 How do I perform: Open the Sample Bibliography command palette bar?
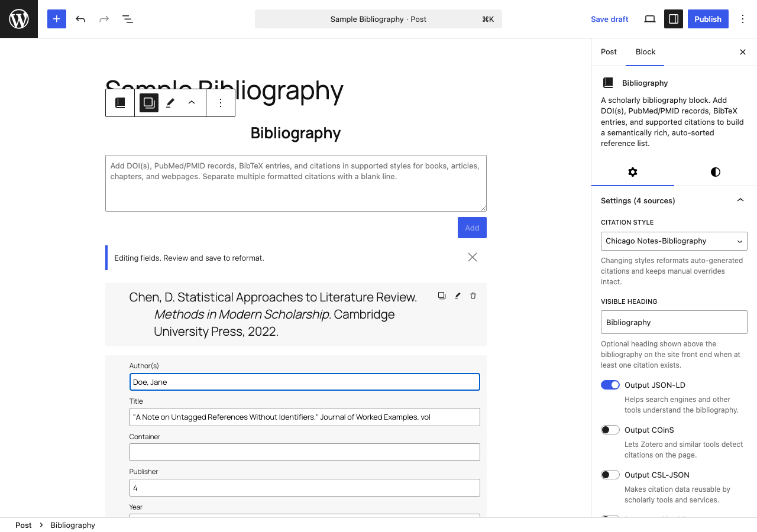(x=378, y=19)
